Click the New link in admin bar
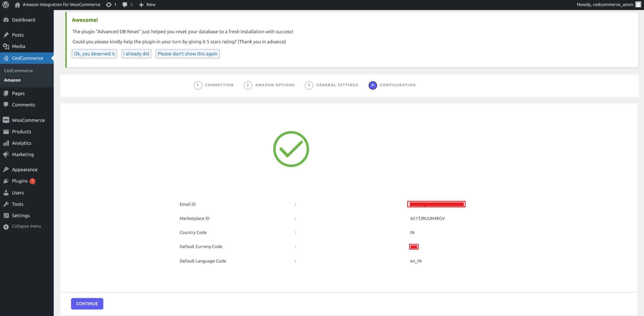 (151, 5)
